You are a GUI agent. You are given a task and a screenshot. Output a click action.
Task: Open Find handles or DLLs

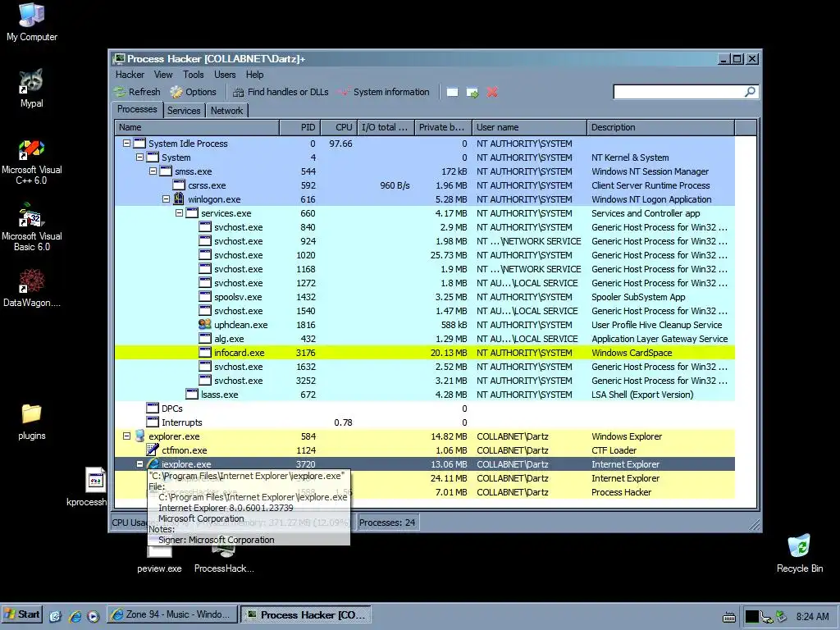pos(281,92)
